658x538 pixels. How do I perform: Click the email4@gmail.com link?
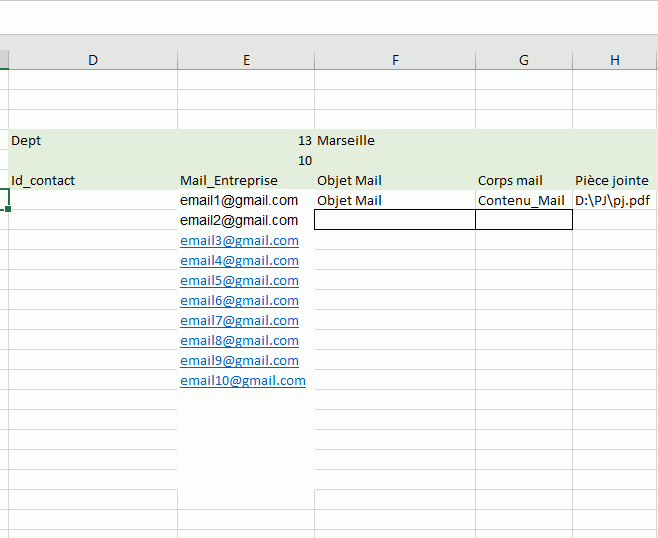click(239, 260)
